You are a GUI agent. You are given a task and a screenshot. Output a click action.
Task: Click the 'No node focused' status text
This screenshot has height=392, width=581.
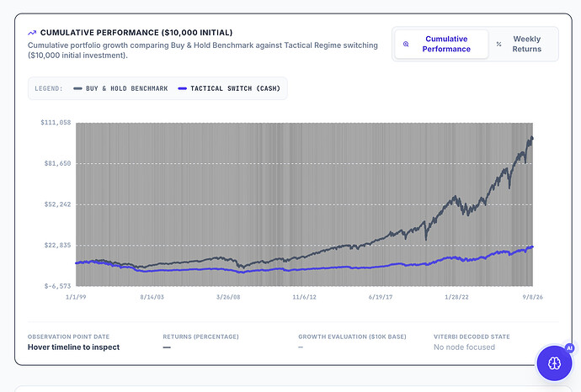tap(464, 347)
